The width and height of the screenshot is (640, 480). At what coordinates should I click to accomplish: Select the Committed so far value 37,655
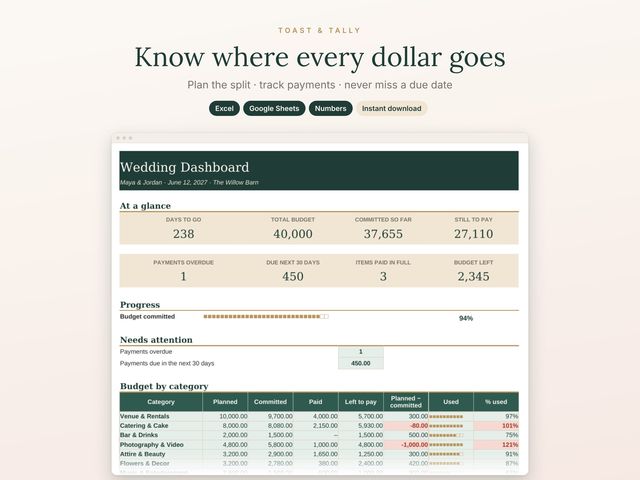383,234
